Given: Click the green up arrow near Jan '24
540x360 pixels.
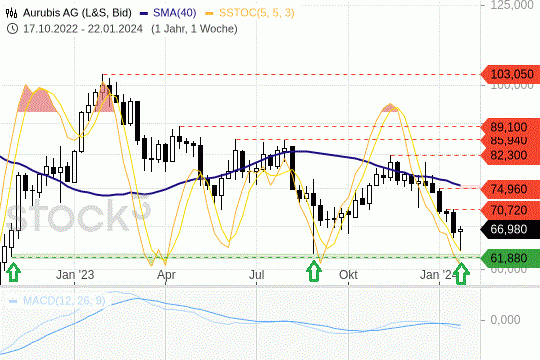Looking at the screenshot, I should (x=461, y=273).
